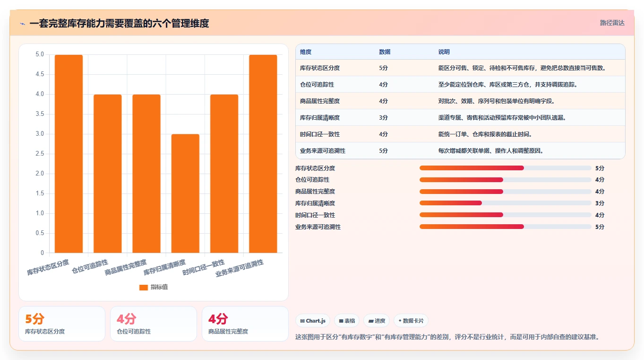
Task: Click the 3分 score in the table
Action: [x=383, y=118]
